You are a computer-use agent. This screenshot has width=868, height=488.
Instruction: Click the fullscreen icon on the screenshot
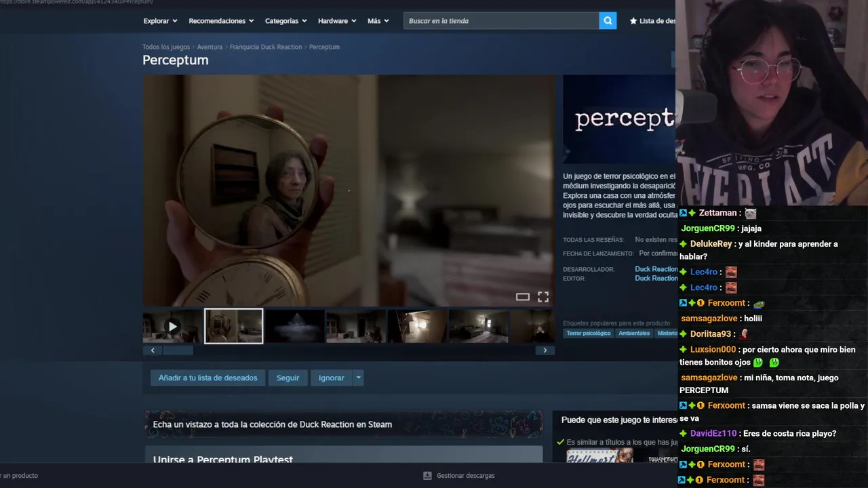[x=543, y=297]
